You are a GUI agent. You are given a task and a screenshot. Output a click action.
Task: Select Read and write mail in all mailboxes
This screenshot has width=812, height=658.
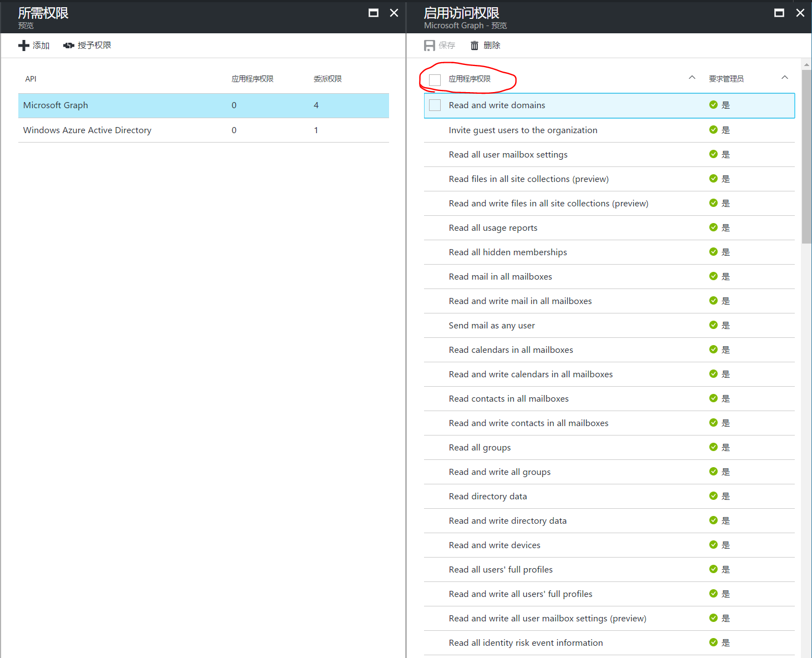pos(609,301)
